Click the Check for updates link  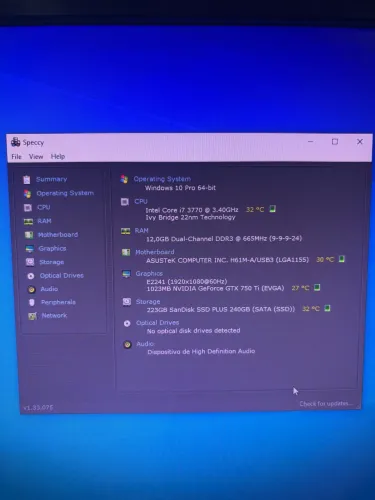pos(326,404)
